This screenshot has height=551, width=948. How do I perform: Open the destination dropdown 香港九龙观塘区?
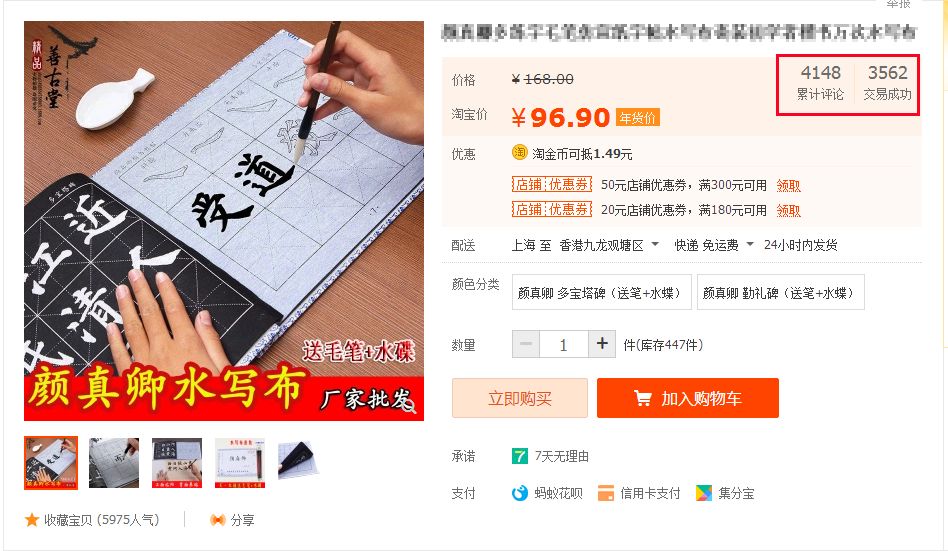(x=609, y=245)
